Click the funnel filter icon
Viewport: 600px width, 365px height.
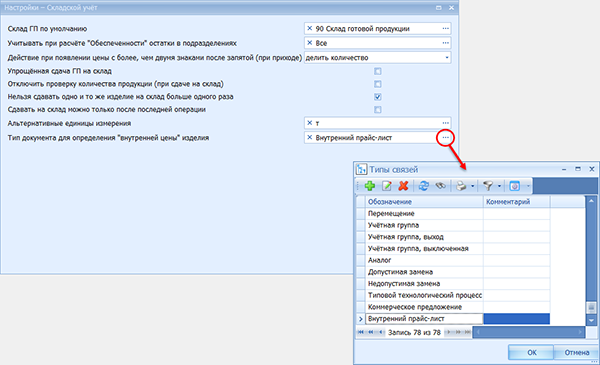click(x=488, y=186)
